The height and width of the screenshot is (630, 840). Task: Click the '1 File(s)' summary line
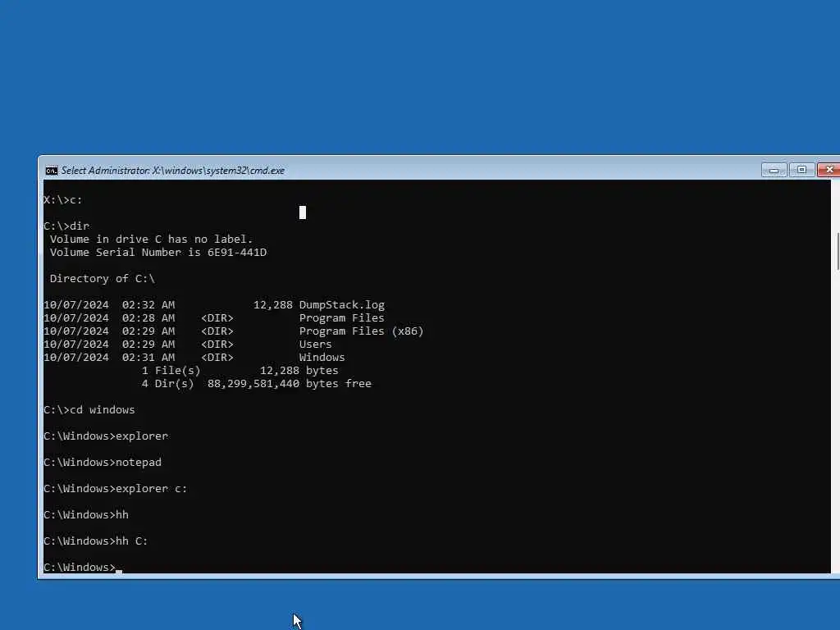[240, 371]
